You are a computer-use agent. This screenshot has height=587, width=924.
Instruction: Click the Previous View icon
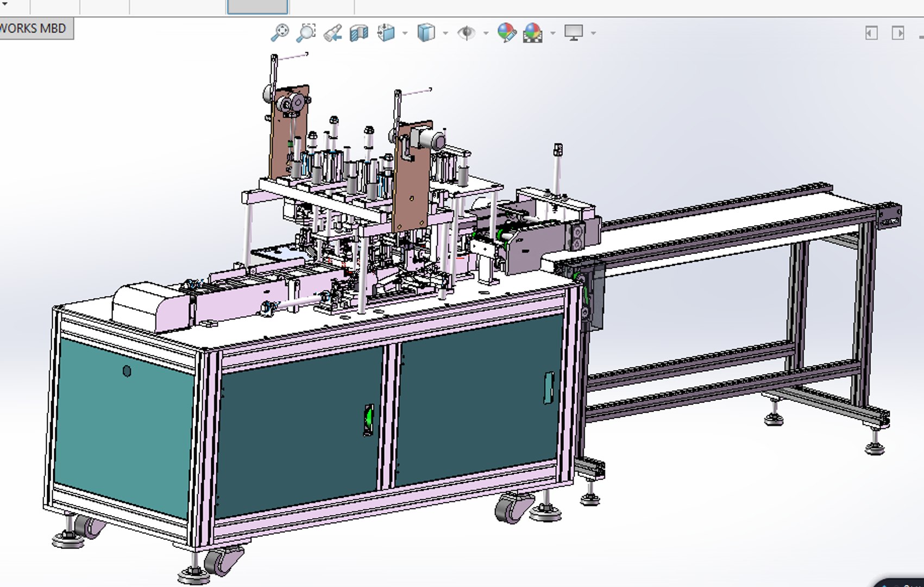[332, 33]
